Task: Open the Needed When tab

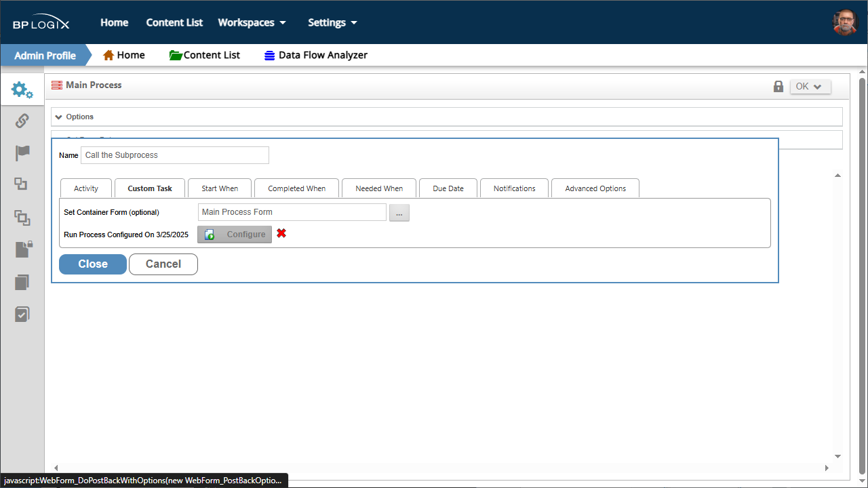Action: (379, 188)
